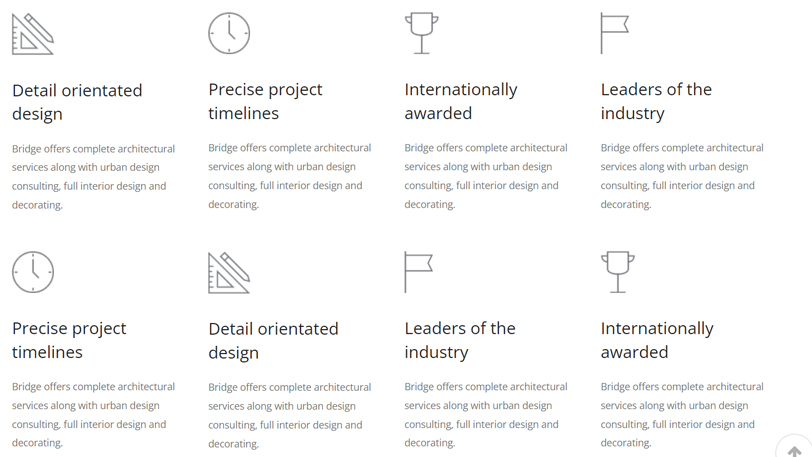Click description text under bottom-row 'Leaders of the industry'
Screen dimensions: 812x457
[x=485, y=415]
